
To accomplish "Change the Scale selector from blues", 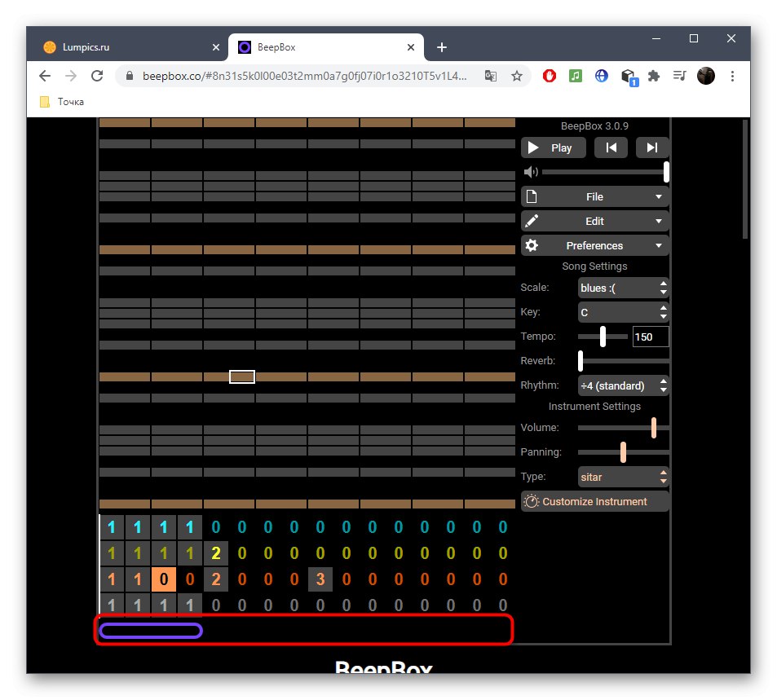I will tap(624, 288).
